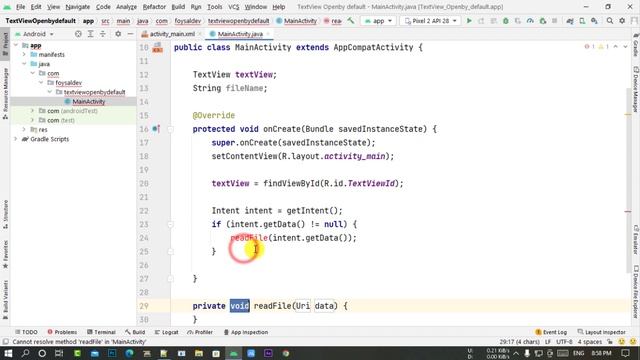This screenshot has width=640, height=360.
Task: Toggle the Device Manager right side tab
Action: pos(636,89)
